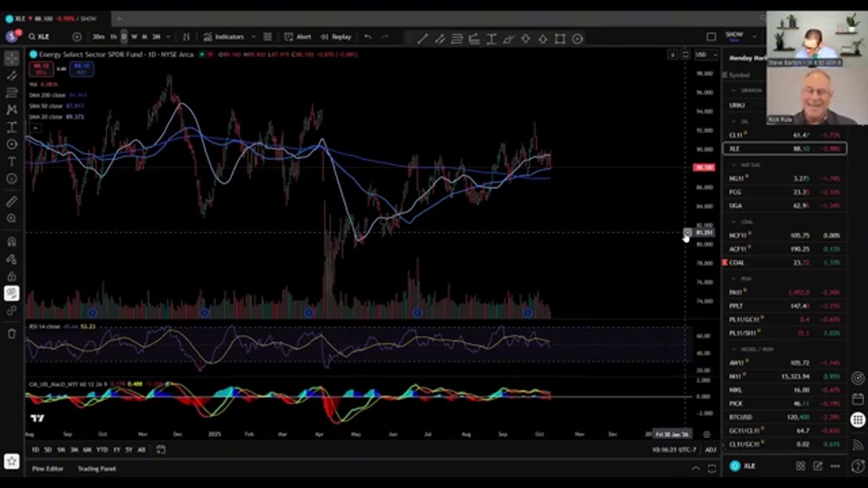Open the user profile avatar menu
Screen dimensions: 868x488
(11, 36)
